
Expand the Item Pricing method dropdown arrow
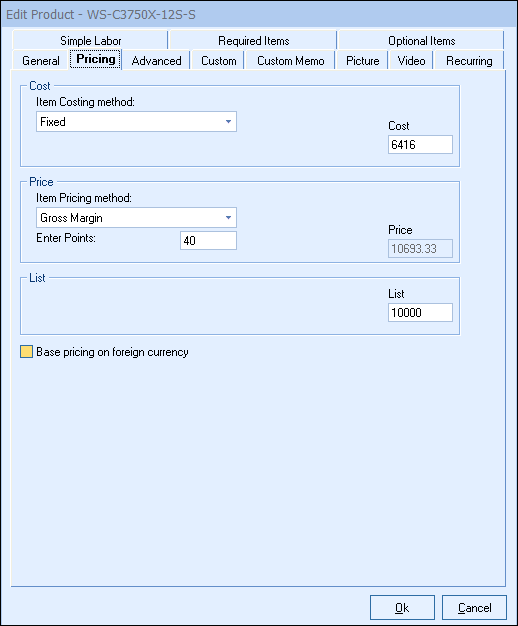[x=228, y=218]
